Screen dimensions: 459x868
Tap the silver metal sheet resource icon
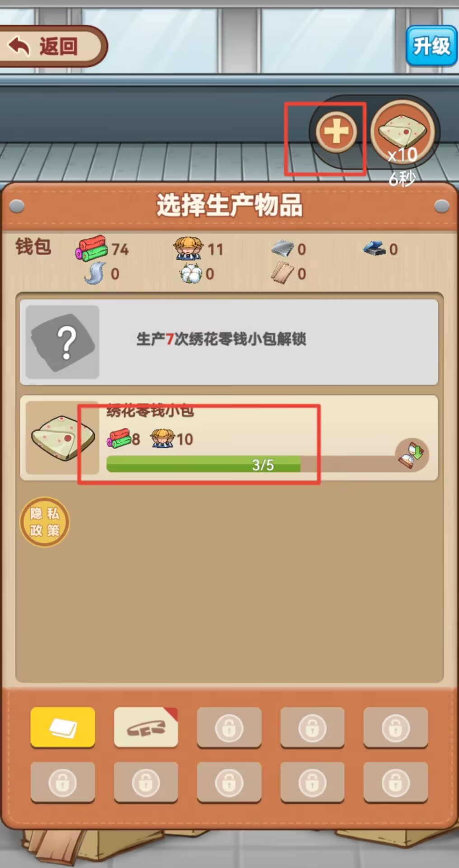pos(282,248)
